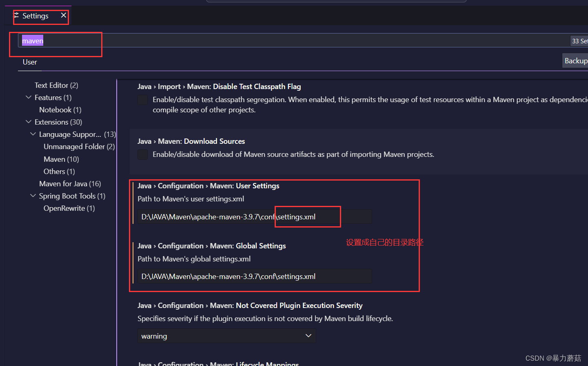Close the Settings tab
The width and height of the screenshot is (588, 366).
pyautogui.click(x=63, y=16)
